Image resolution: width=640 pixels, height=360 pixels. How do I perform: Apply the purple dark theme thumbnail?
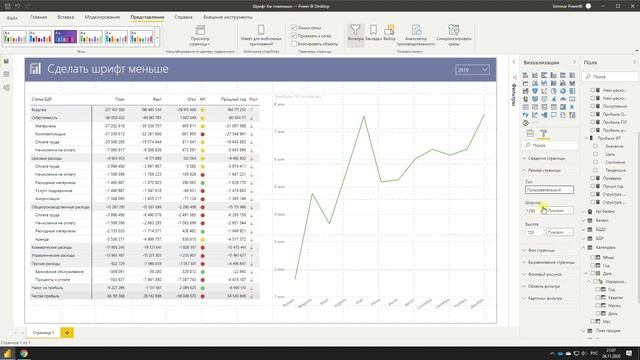point(65,37)
